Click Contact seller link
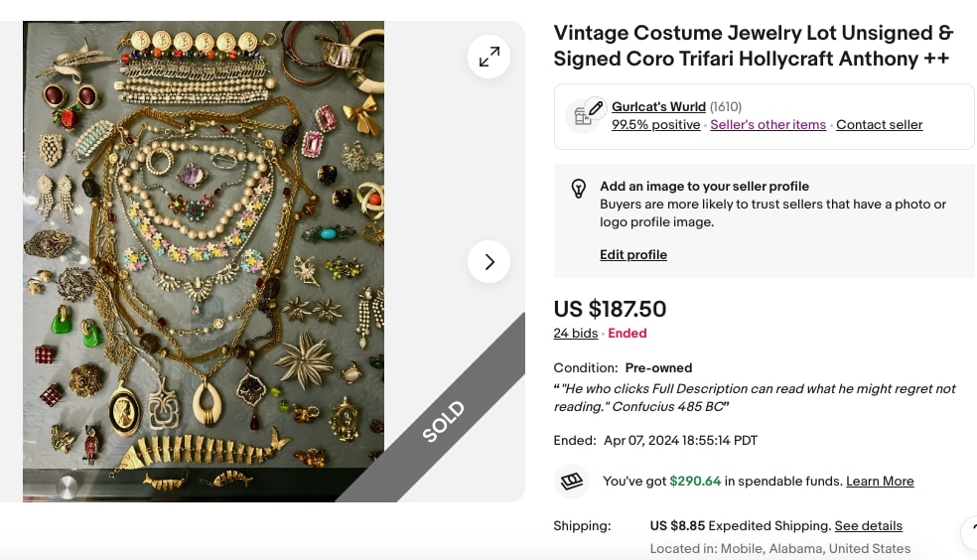 (879, 124)
